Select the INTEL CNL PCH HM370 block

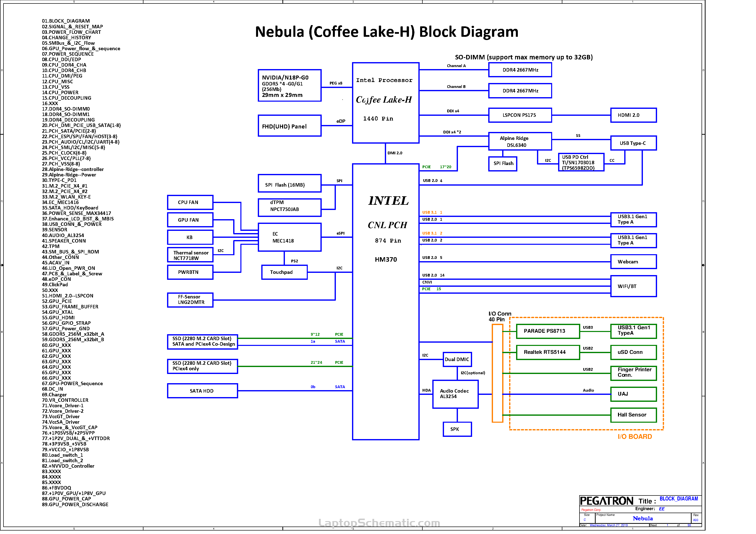coord(386,302)
